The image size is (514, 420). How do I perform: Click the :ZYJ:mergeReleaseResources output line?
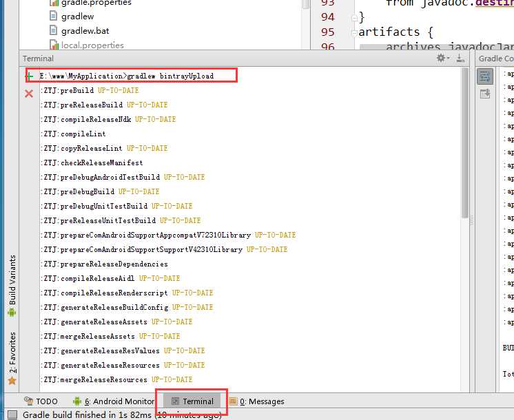point(116,379)
